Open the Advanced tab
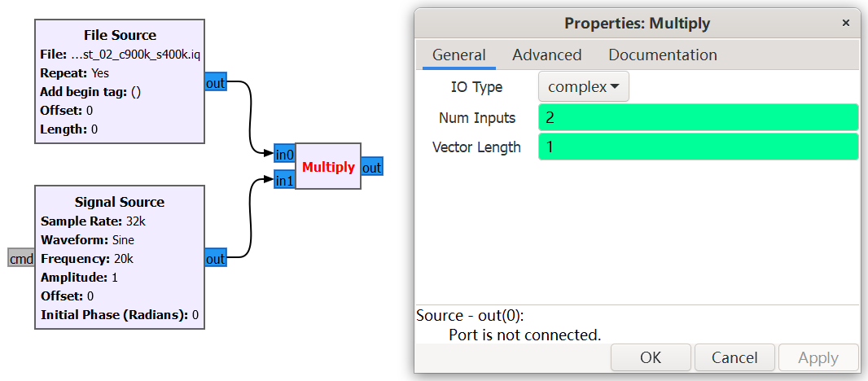 [x=546, y=55]
